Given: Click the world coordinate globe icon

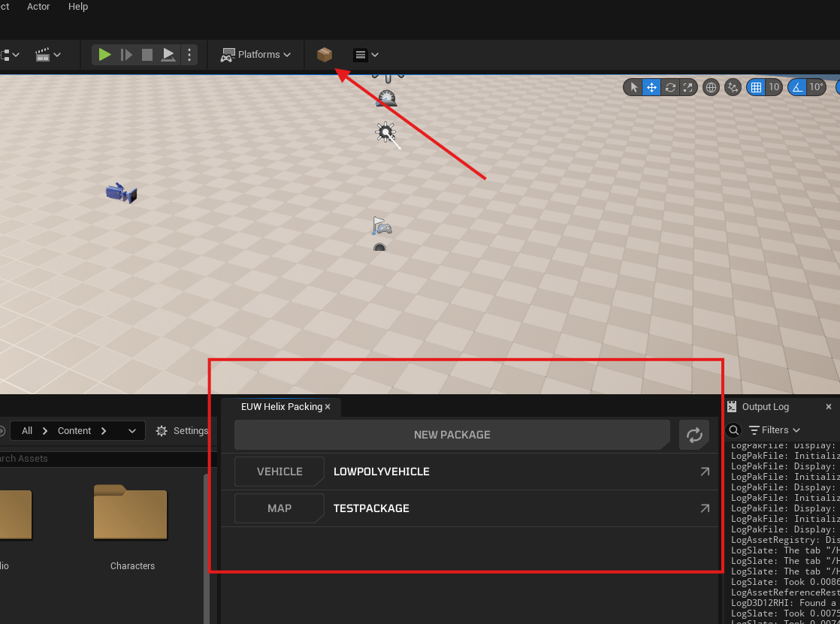Looking at the screenshot, I should [x=711, y=87].
